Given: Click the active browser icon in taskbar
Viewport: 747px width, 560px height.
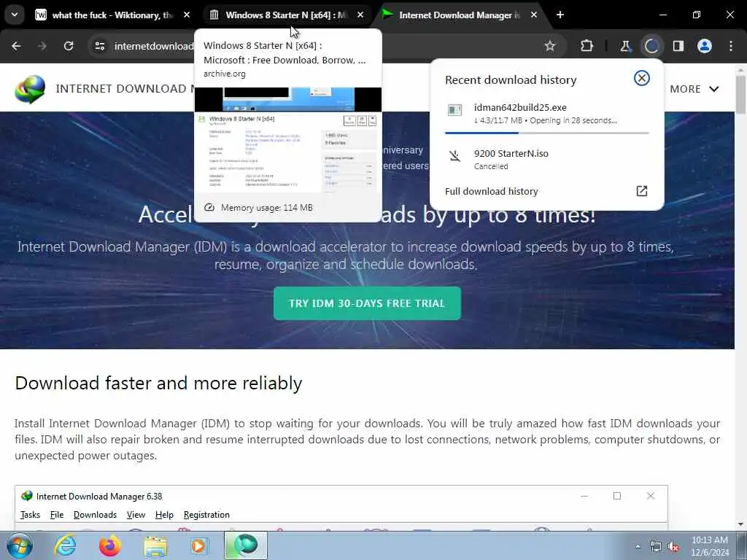Looking at the screenshot, I should coord(246,545).
